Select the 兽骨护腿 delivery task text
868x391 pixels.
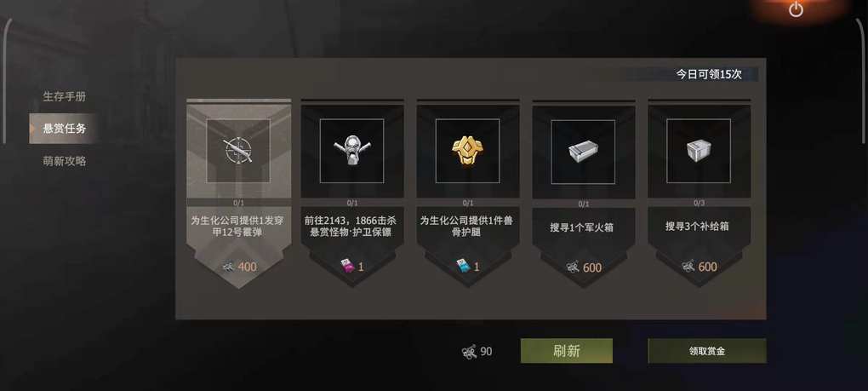466,227
